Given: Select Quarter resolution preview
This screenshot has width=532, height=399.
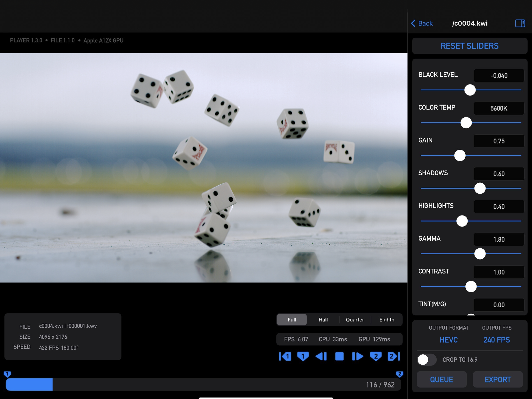Looking at the screenshot, I should point(355,320).
